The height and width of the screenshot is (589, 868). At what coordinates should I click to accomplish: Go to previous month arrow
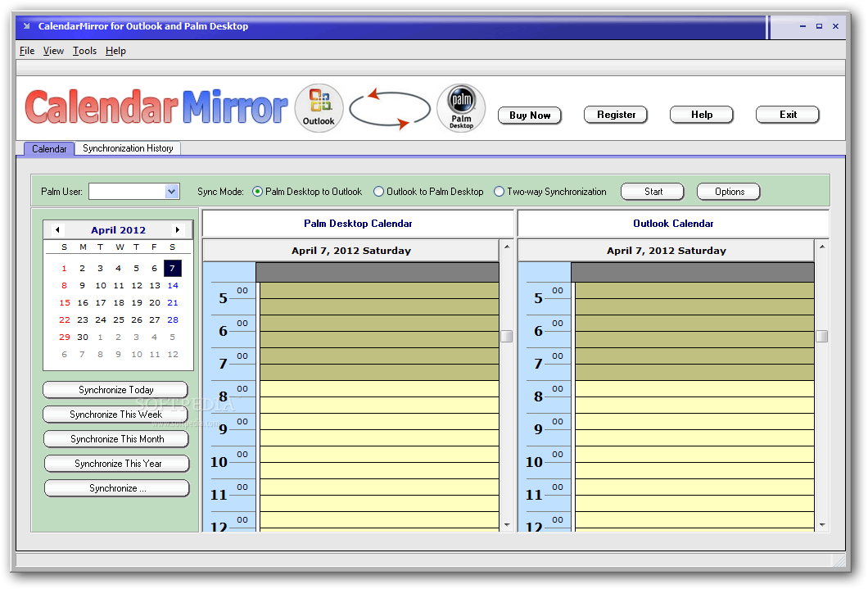(57, 229)
